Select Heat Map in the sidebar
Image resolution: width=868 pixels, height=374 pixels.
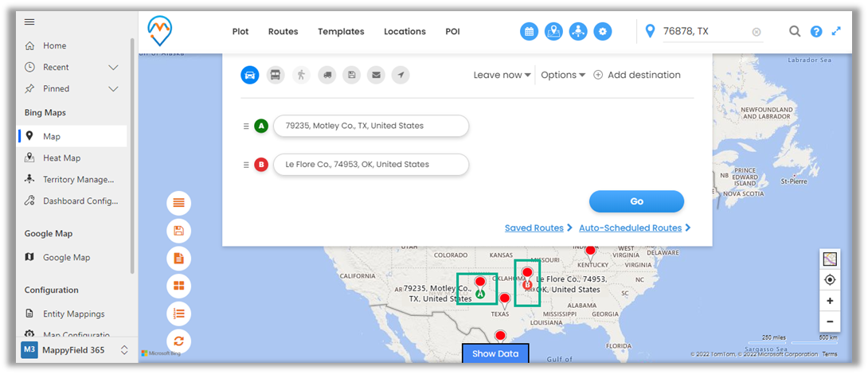coord(61,158)
